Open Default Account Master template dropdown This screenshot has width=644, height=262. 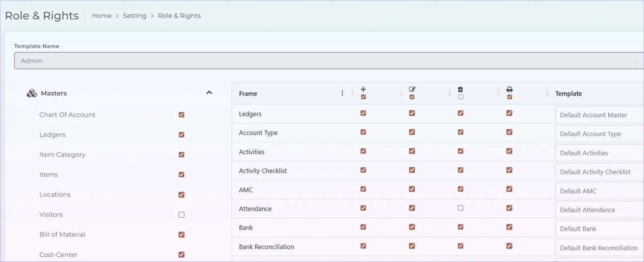599,115
